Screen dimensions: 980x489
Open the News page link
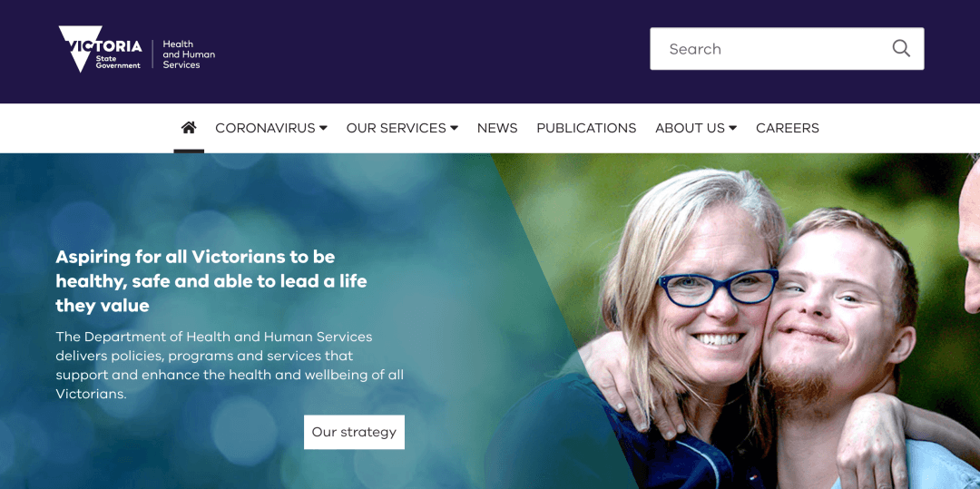[497, 128]
